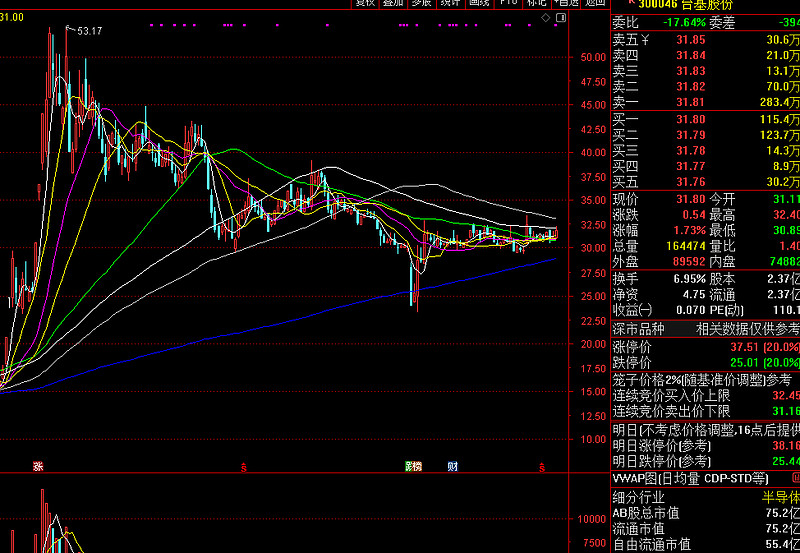The width and height of the screenshot is (800, 553).
Task: Select the 卖一 ask price 31.81
Action: point(690,102)
